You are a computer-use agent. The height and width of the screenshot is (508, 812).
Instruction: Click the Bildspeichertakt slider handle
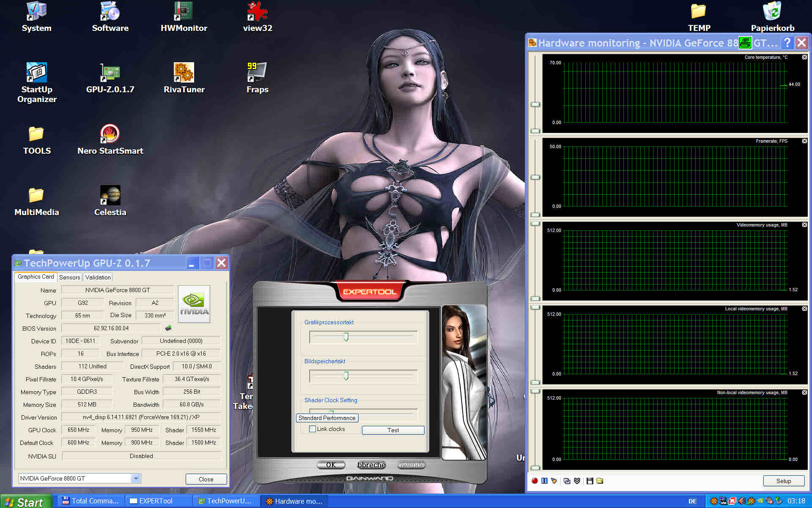click(x=346, y=376)
